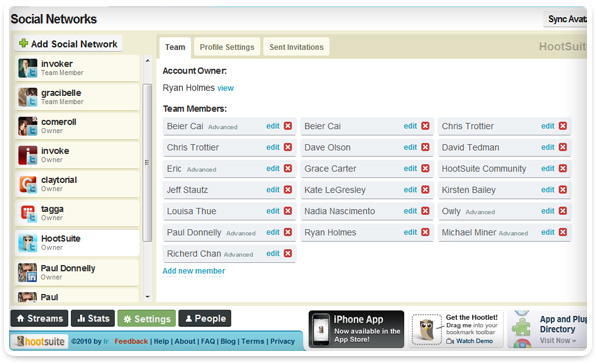Click scroll up arrow of network list
This screenshot has width=596, height=363.
pos(147,61)
